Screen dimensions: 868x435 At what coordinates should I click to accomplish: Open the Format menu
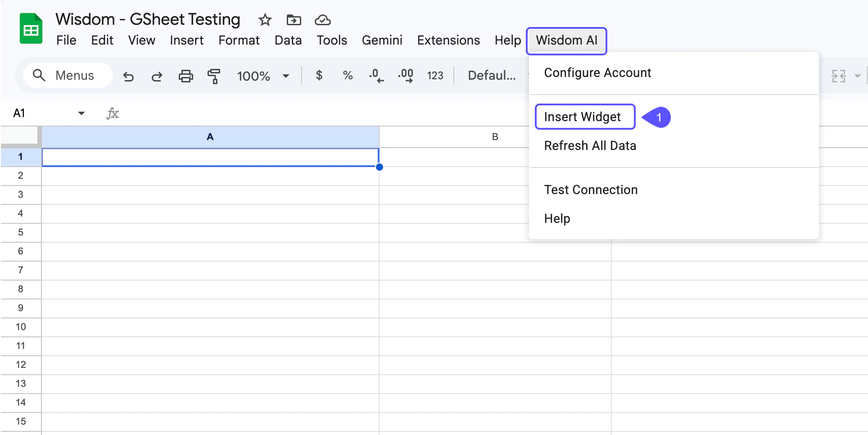(x=239, y=40)
